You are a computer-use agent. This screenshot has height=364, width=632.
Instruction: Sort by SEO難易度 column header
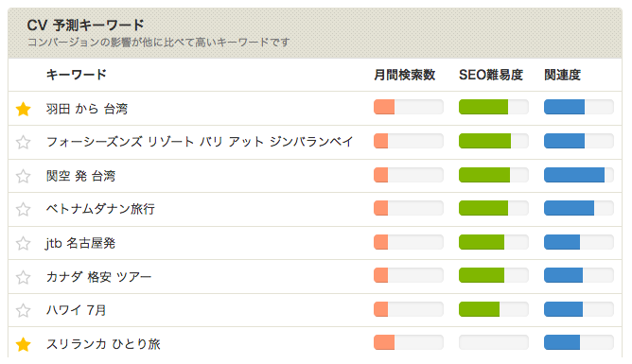point(491,75)
